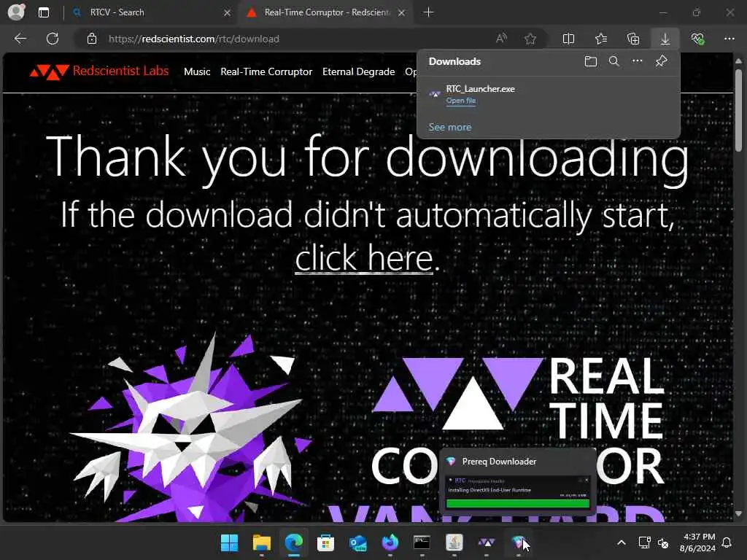The image size is (747, 560).
Task: Go back to the previous page
Action: pos(20,39)
